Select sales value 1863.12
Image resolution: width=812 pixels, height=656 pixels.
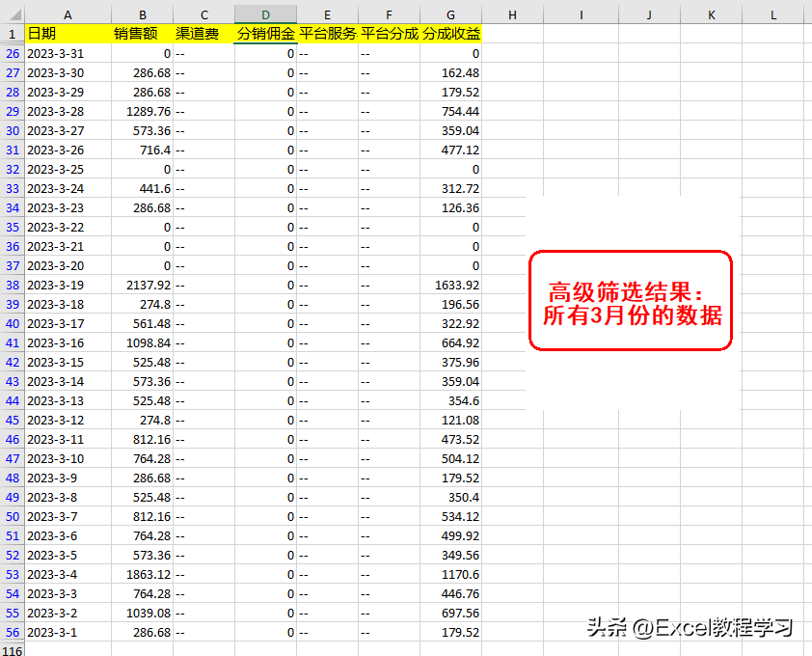pyautogui.click(x=143, y=574)
